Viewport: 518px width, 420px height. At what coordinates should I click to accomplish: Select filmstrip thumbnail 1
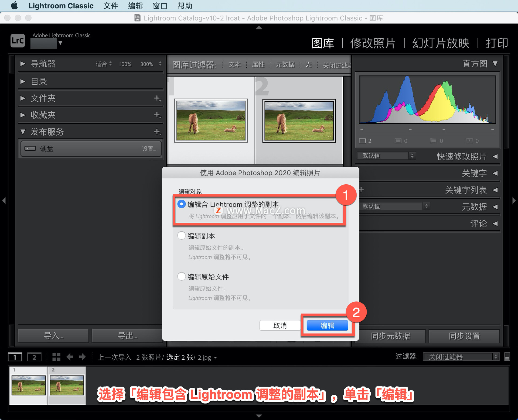[x=29, y=385]
